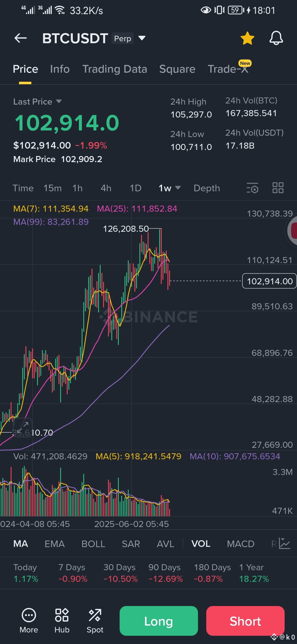
Task: Select the 4h interval
Action: 106,188
